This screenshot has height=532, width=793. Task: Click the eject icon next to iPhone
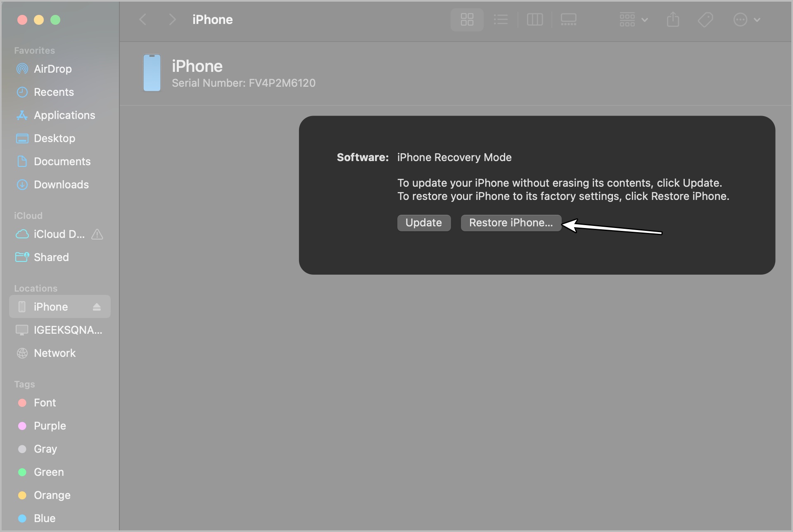pyautogui.click(x=97, y=306)
